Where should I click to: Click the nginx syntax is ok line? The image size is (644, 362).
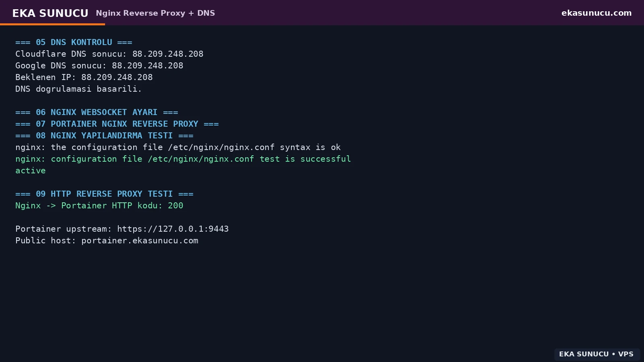178,147
